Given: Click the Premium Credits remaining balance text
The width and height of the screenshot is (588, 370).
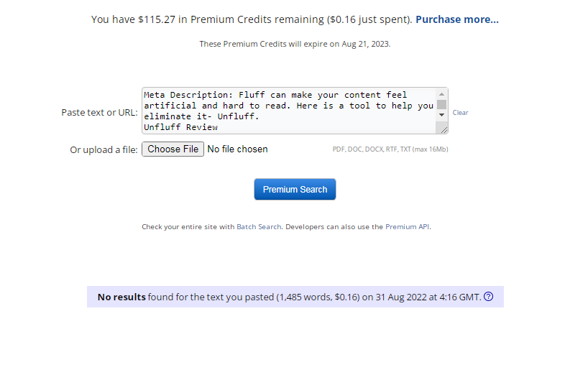Looking at the screenshot, I should [252, 19].
